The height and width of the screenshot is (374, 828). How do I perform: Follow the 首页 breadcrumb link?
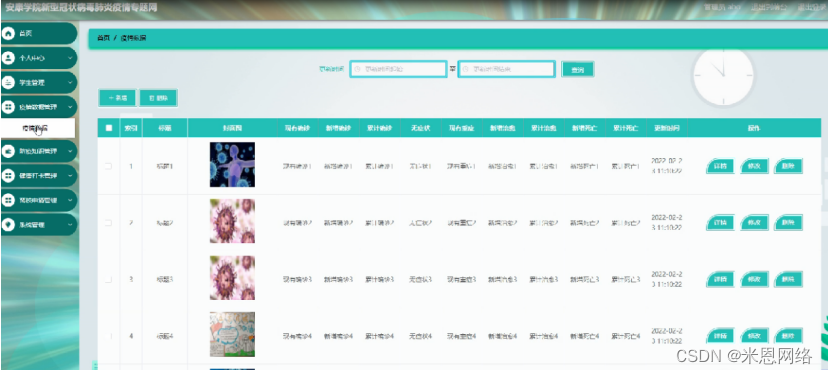point(104,38)
